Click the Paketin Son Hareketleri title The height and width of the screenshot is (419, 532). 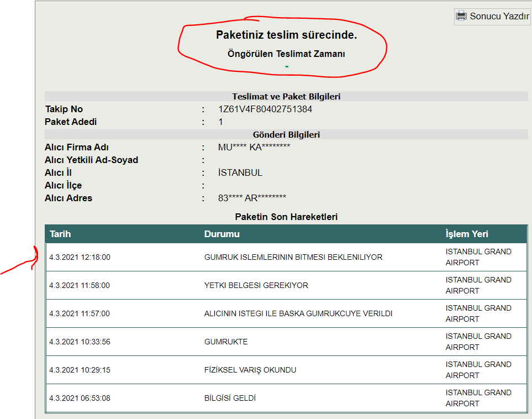click(x=286, y=217)
